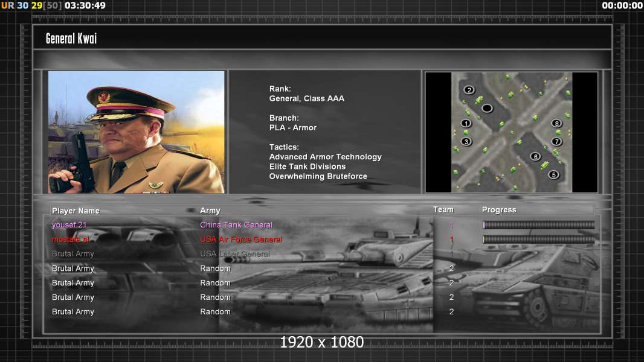
Task: Click start position 8 marker on minimap
Action: pos(556,123)
